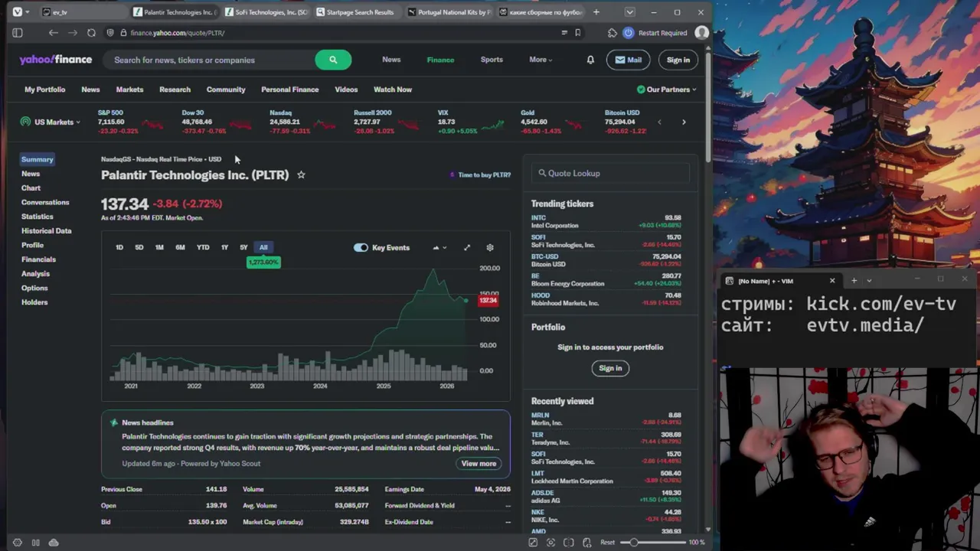Open browser tab list dropdown
Screen dimensions: 980x551
tap(629, 12)
